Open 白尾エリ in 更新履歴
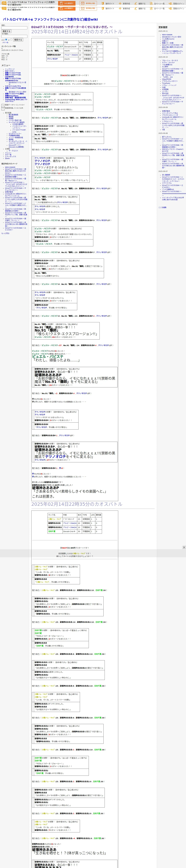The width and height of the screenshot is (186, 868). pyautogui.click(x=165, y=41)
